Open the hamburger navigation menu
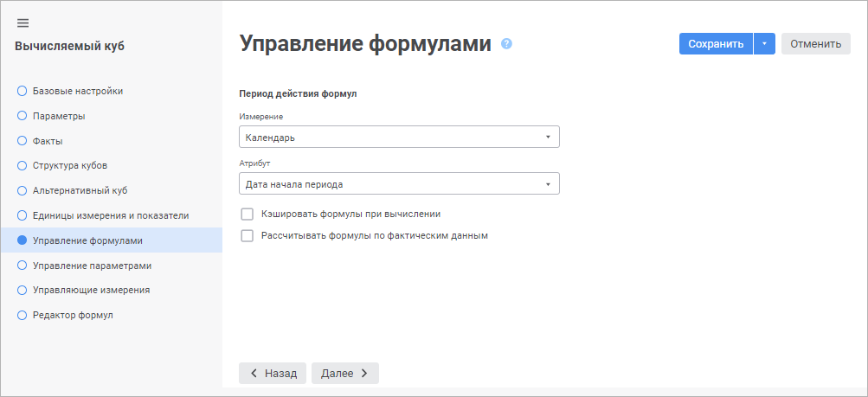Screen dimensions: 868x397 point(23,22)
